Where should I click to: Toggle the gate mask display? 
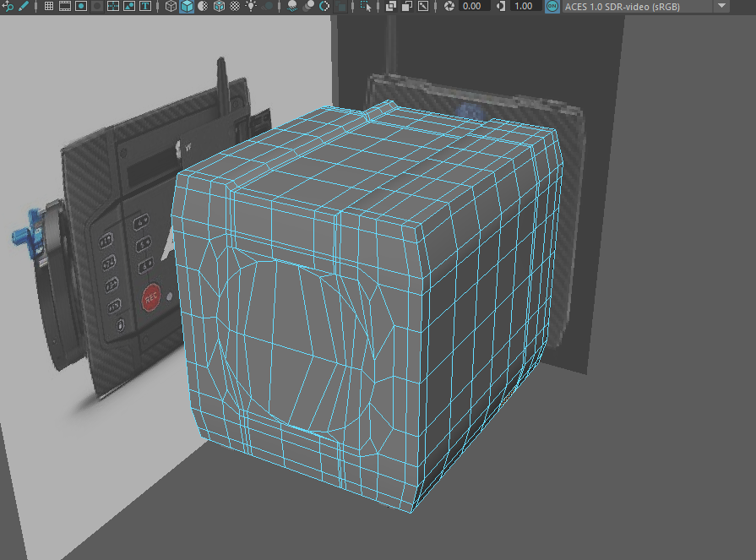pyautogui.click(x=97, y=6)
